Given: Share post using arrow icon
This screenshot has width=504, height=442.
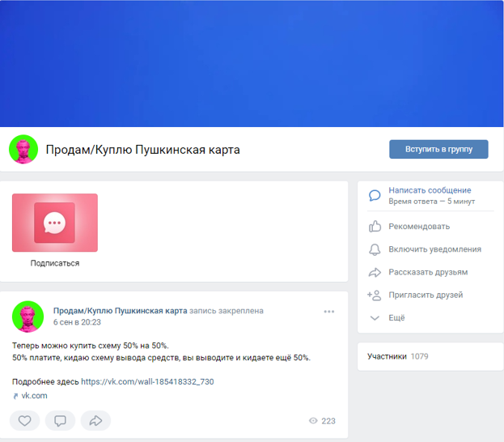Looking at the screenshot, I should 95,421.
